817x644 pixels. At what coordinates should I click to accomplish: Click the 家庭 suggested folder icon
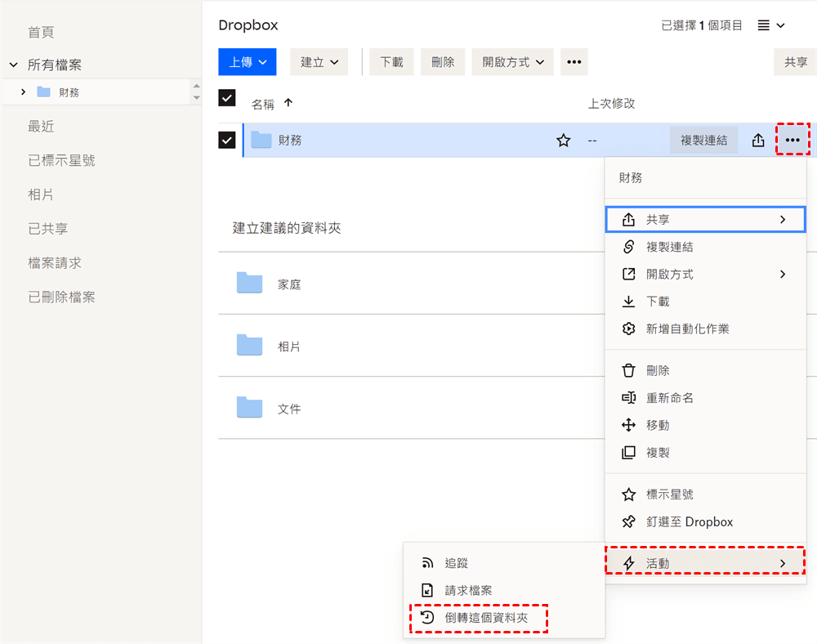click(x=249, y=283)
